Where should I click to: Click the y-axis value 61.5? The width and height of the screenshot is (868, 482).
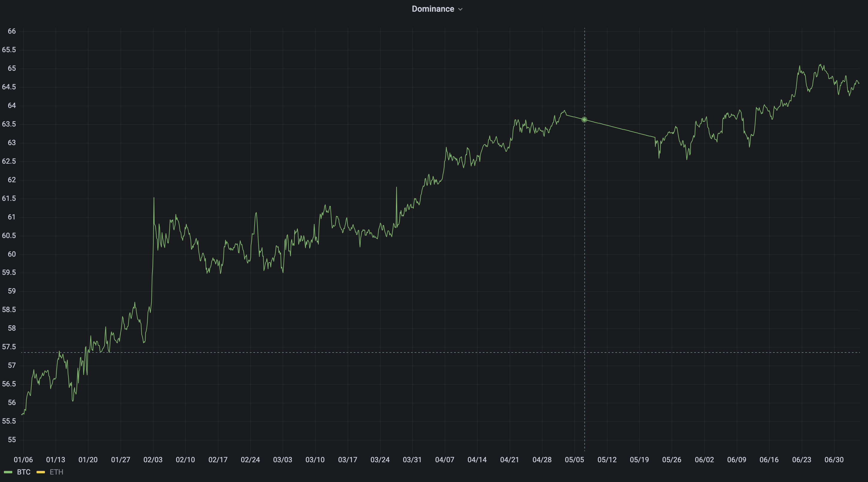tap(9, 198)
